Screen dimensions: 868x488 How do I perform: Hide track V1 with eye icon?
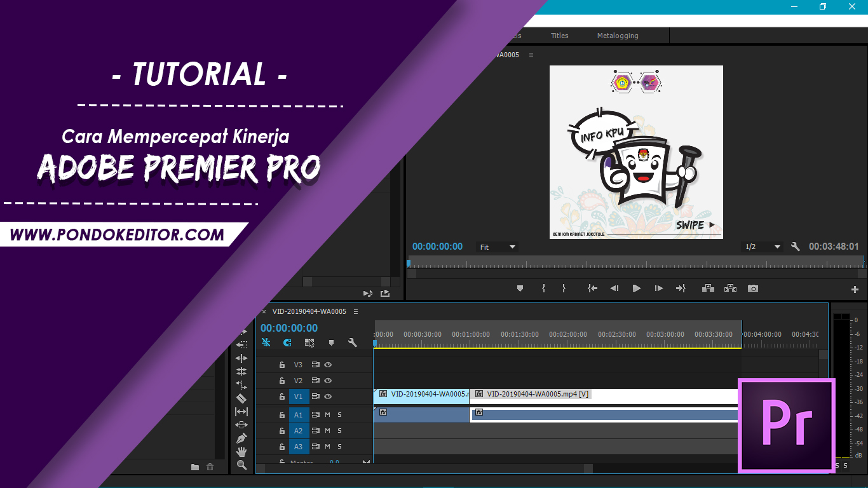pos(328,396)
